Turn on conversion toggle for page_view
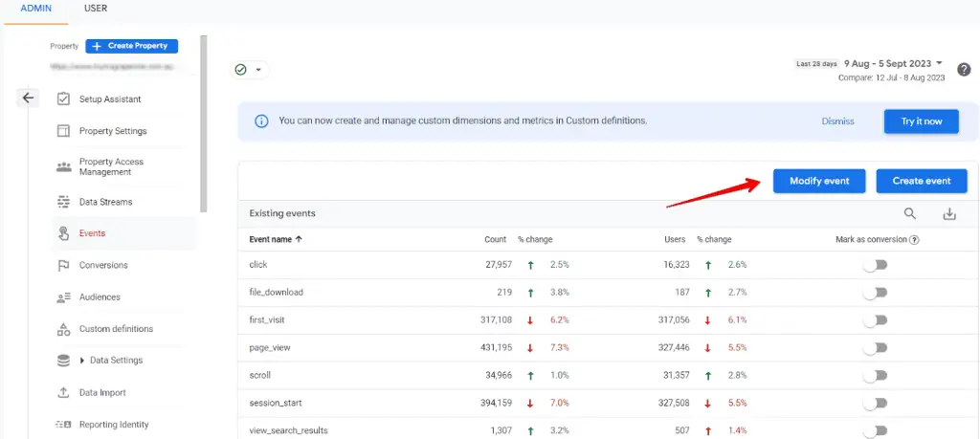The width and height of the screenshot is (980, 439). click(875, 348)
